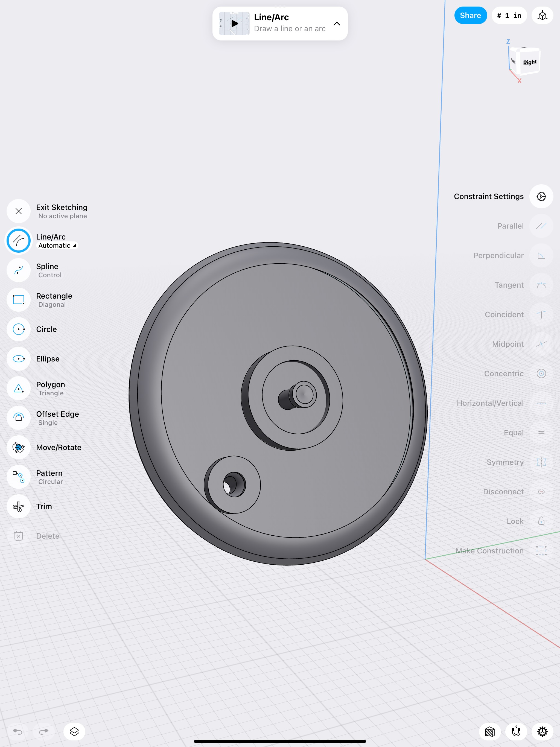Toggle snapping with the magnet icon
Viewport: 560px width, 747px height.
coord(516,731)
